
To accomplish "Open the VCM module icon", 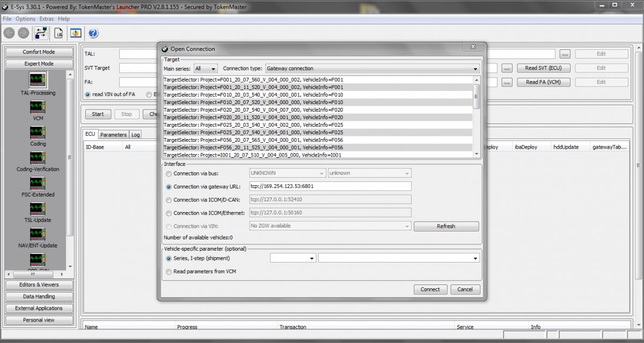I will click(38, 107).
